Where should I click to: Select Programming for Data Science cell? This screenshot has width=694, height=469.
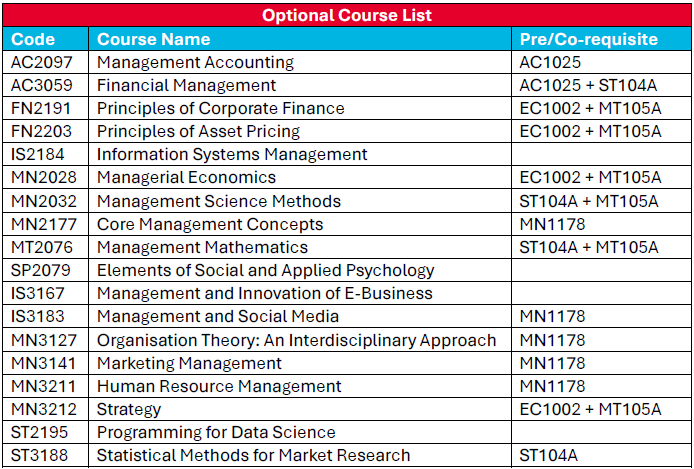click(x=216, y=432)
